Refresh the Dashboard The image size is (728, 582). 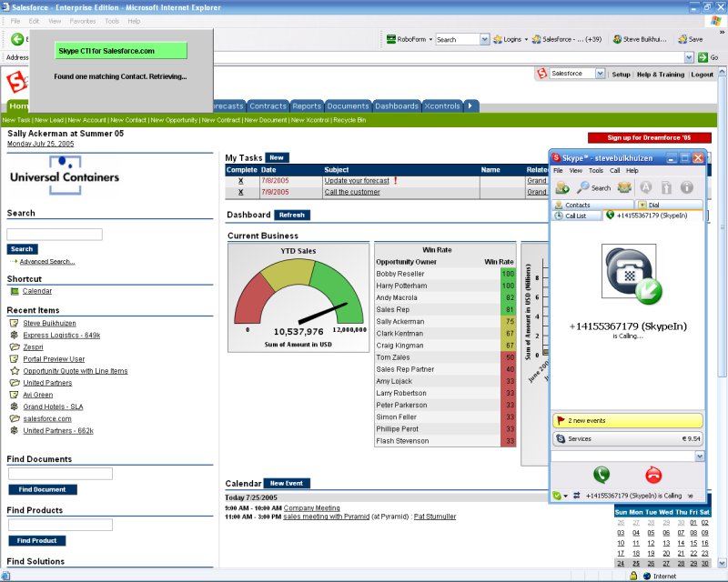291,215
